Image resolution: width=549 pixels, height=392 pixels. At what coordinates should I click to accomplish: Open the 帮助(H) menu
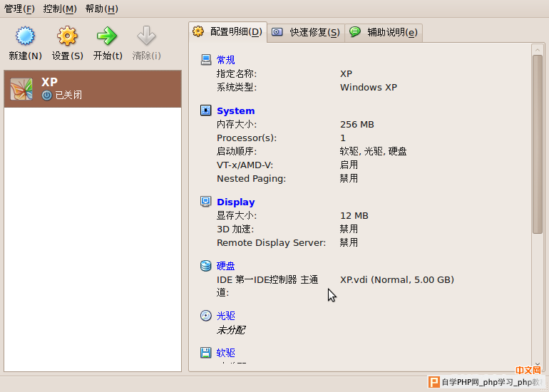point(101,9)
